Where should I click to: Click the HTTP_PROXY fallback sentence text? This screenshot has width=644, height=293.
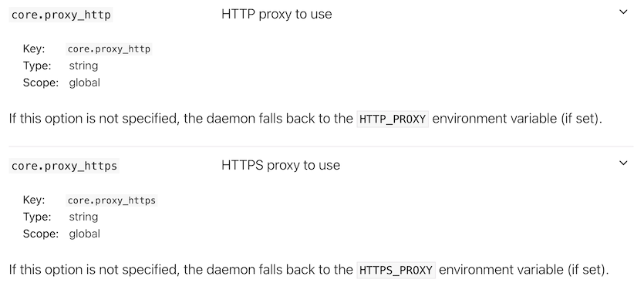click(305, 119)
